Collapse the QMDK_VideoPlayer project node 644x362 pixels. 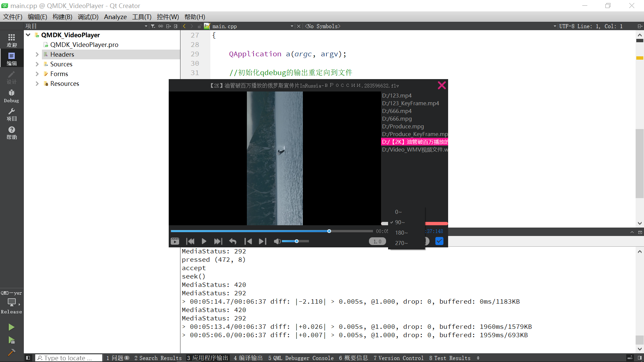click(28, 35)
